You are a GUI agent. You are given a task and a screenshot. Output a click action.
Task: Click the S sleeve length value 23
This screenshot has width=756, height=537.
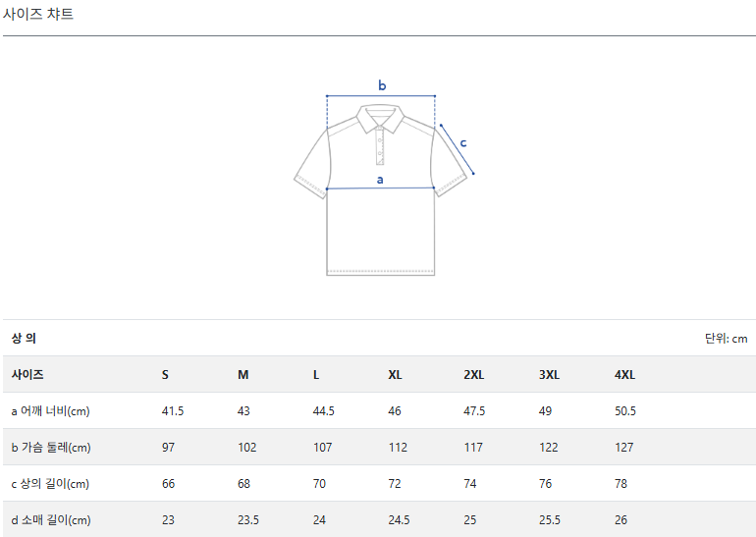[168, 520]
